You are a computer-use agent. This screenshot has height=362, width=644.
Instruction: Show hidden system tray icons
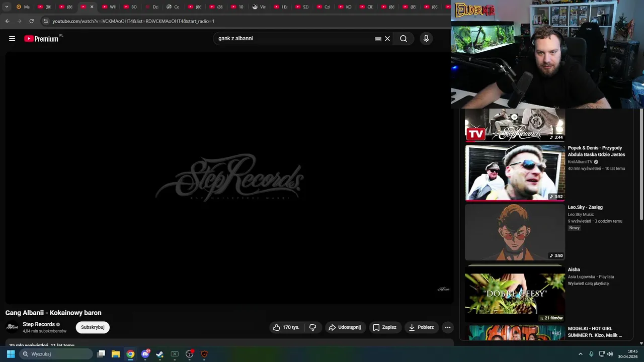point(580,354)
